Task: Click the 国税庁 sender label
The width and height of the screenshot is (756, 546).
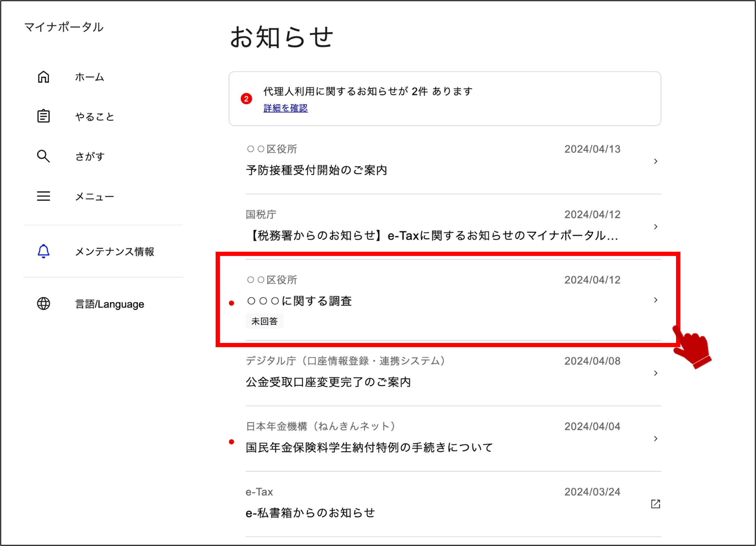Action: pos(261,215)
